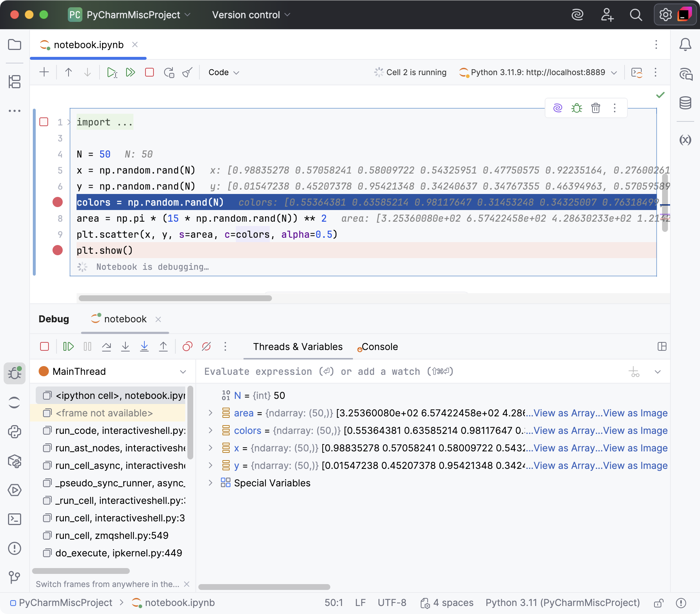
Task: Open the Terminal tool window
Action: (x=15, y=519)
